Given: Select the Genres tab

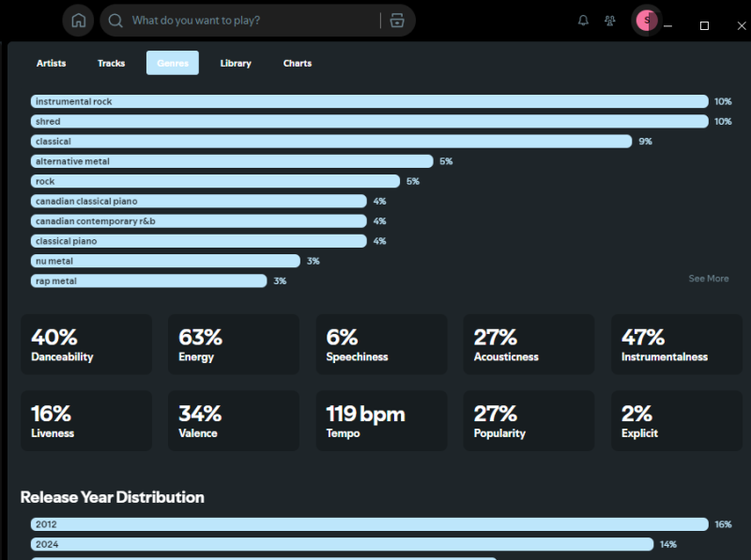Looking at the screenshot, I should click(x=173, y=63).
